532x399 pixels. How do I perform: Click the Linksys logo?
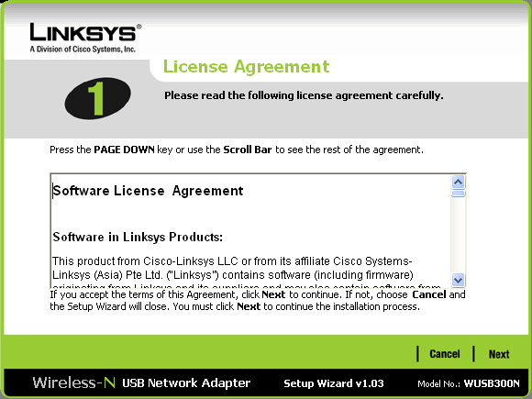[85, 33]
